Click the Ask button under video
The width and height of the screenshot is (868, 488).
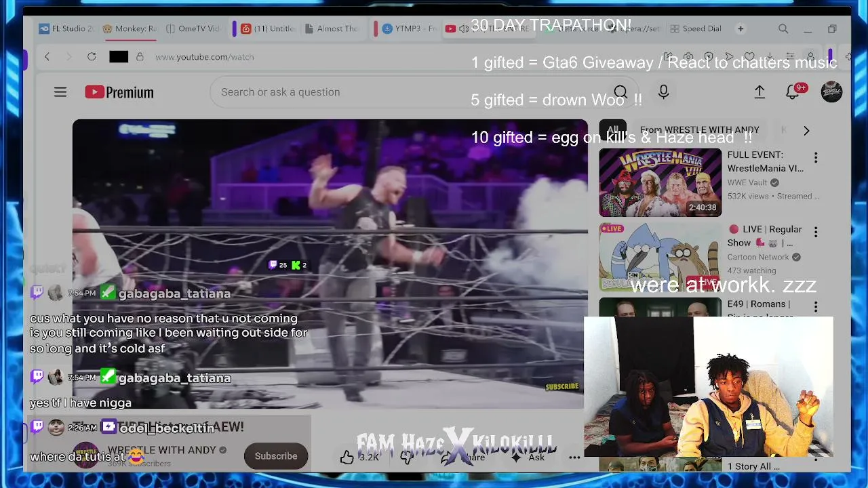click(529, 457)
